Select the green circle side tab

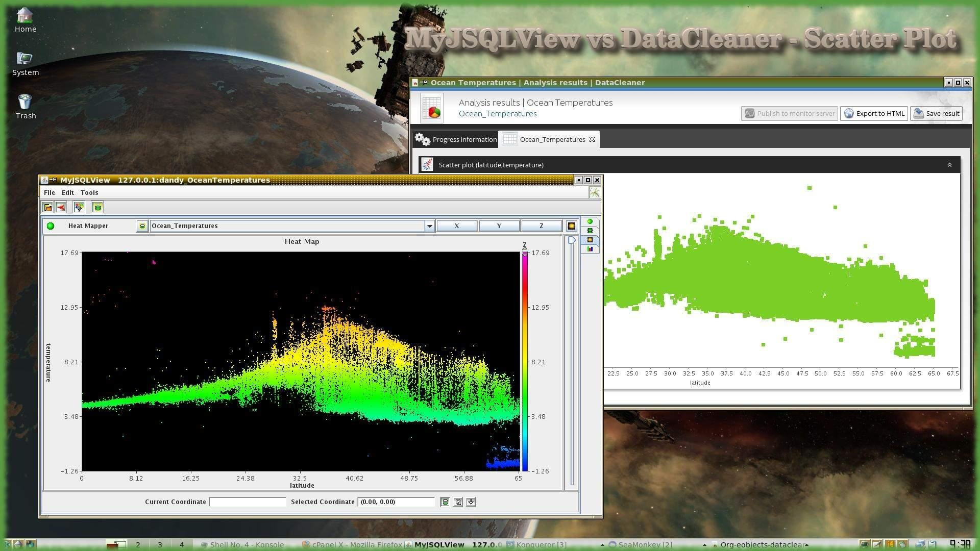point(590,221)
